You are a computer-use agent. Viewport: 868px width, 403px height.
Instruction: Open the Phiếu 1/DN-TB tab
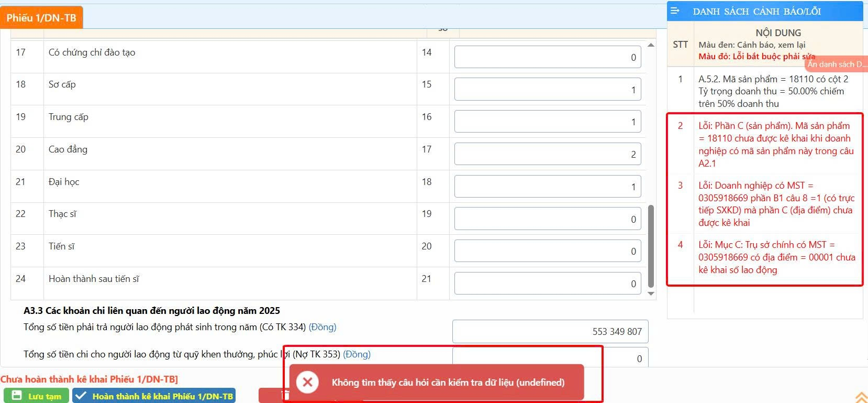coord(41,18)
